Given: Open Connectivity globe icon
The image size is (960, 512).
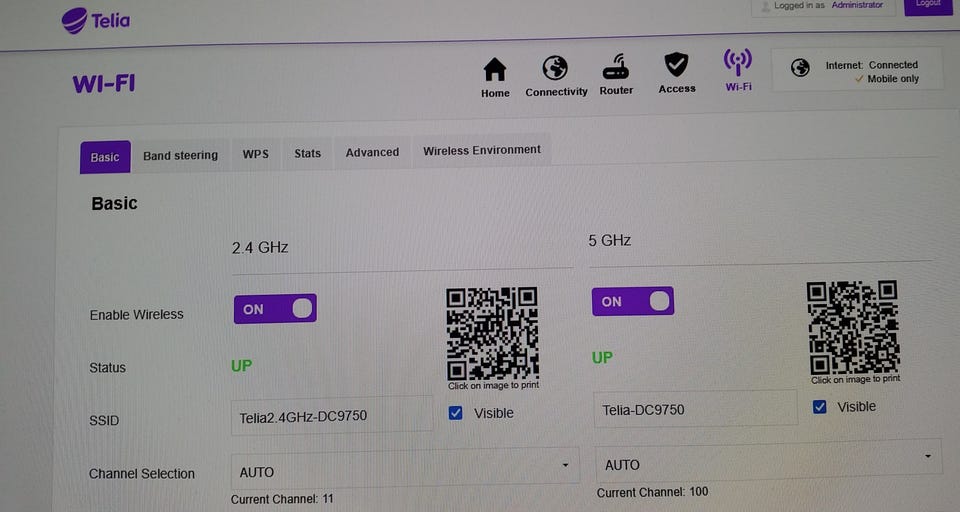Looking at the screenshot, I should coord(555,68).
